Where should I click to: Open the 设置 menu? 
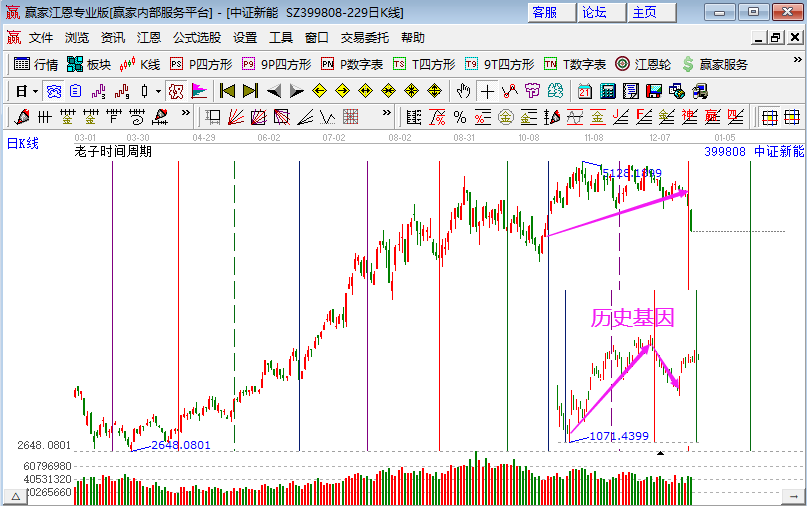coord(244,38)
